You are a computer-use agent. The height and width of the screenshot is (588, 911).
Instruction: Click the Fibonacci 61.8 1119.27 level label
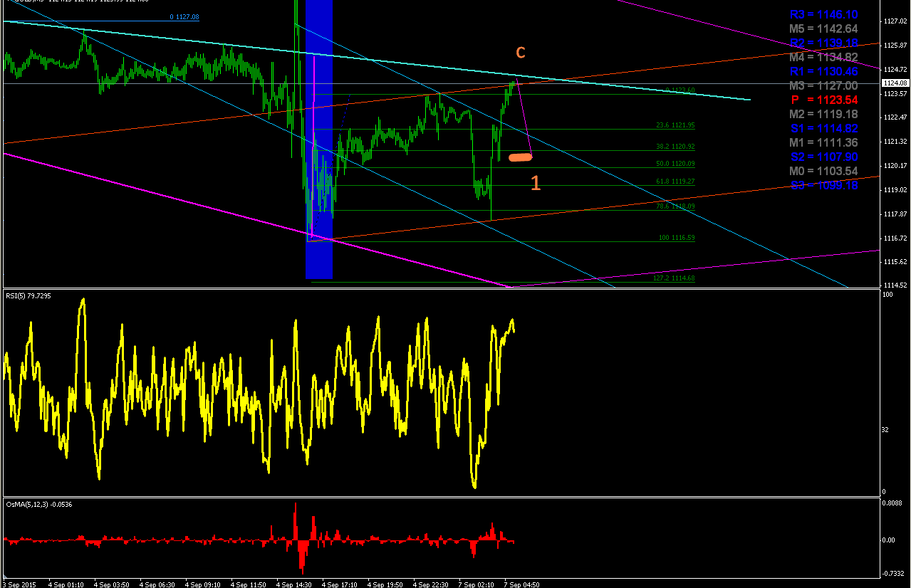pos(675,182)
